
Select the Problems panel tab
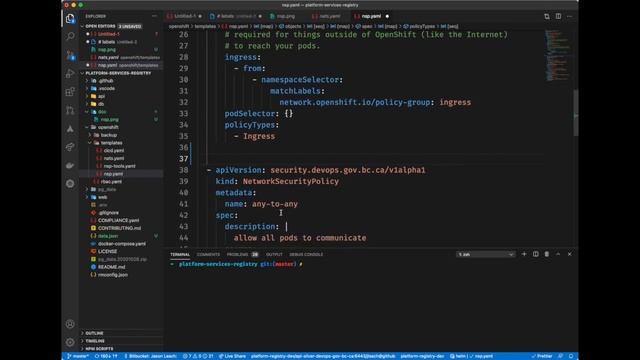click(242, 254)
